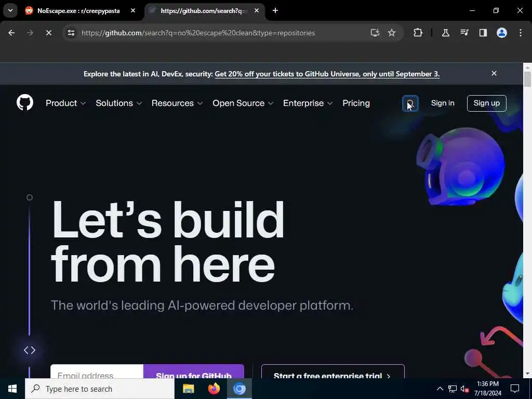Go back to previous page
The image size is (532, 399).
(x=11, y=33)
